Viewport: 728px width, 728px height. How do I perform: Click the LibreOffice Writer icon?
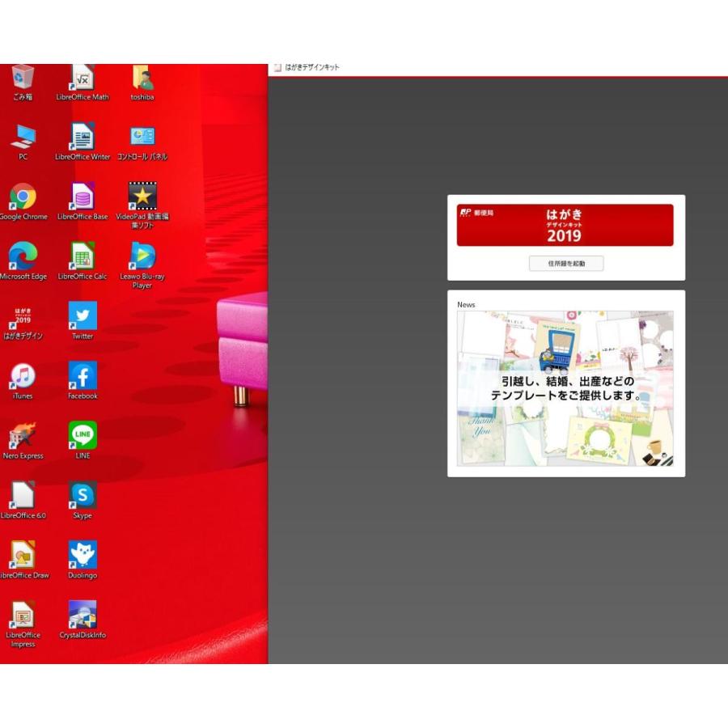tap(83, 138)
